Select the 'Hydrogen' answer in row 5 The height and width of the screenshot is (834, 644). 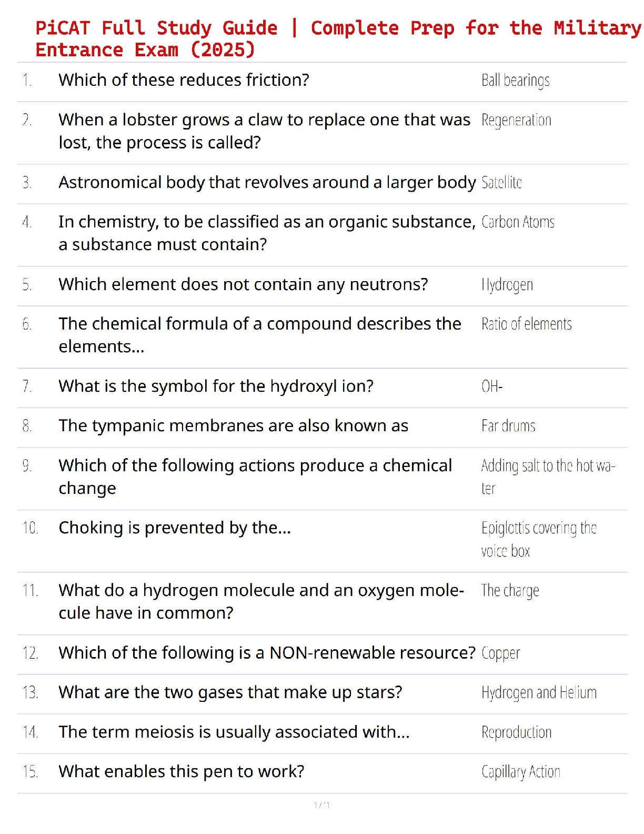[x=507, y=285]
